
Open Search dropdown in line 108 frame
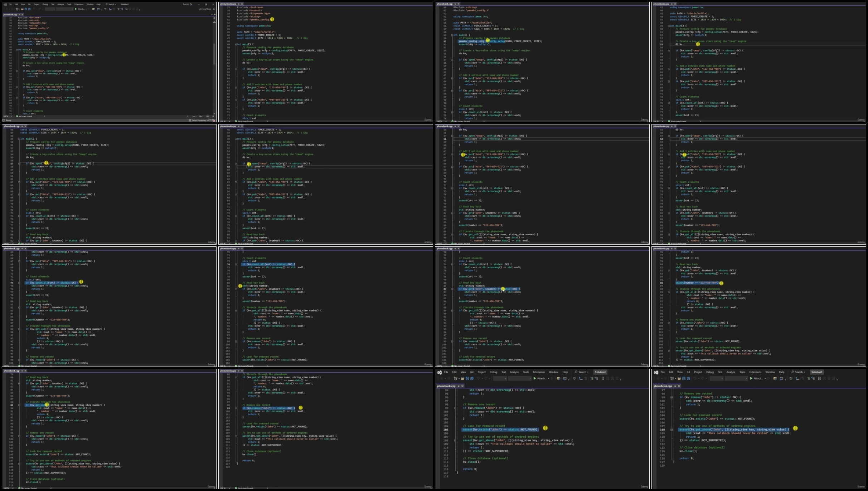click(x=798, y=372)
